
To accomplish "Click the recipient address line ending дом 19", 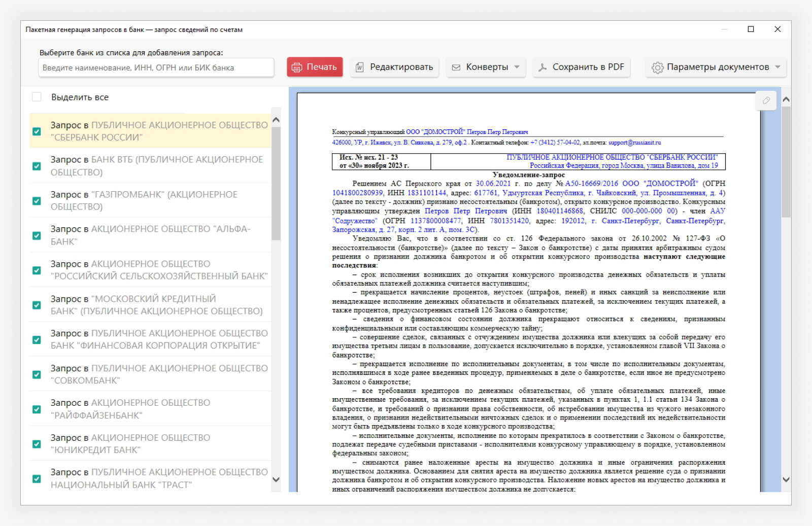I will point(624,165).
